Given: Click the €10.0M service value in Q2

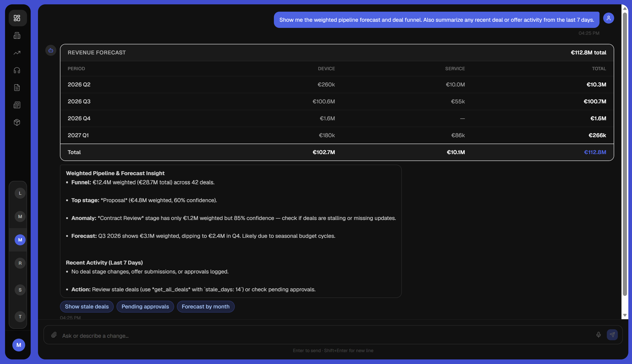Looking at the screenshot, I should [455, 85].
